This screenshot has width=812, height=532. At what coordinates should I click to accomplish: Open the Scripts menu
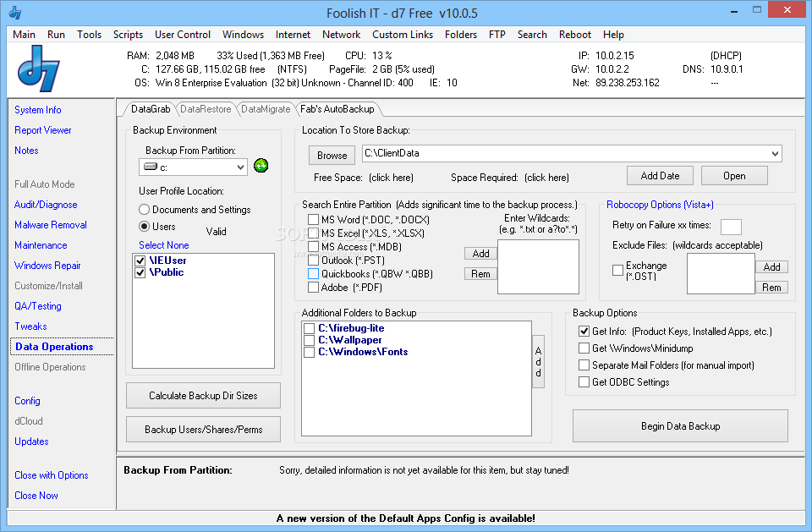(x=128, y=34)
